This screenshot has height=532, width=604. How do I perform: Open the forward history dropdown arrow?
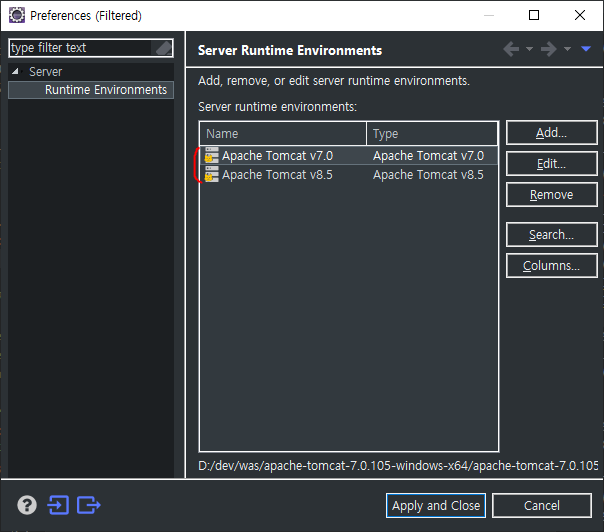567,49
